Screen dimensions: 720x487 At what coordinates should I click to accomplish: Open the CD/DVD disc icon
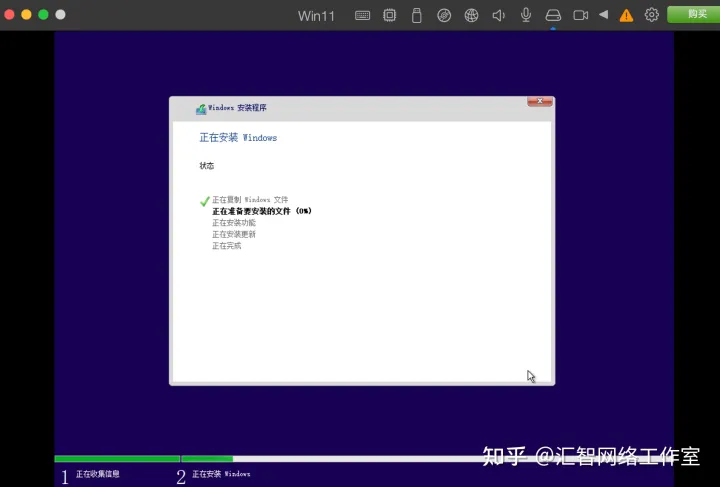(x=444, y=15)
